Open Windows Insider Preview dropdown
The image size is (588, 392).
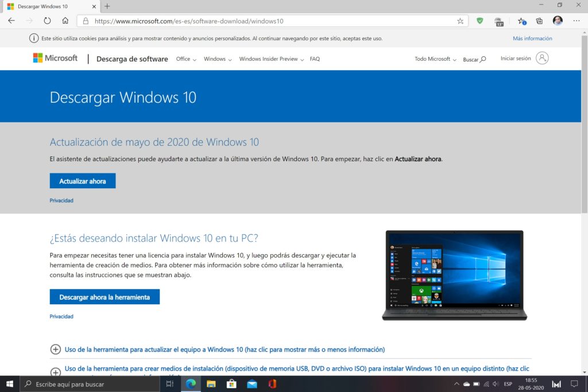coord(271,59)
